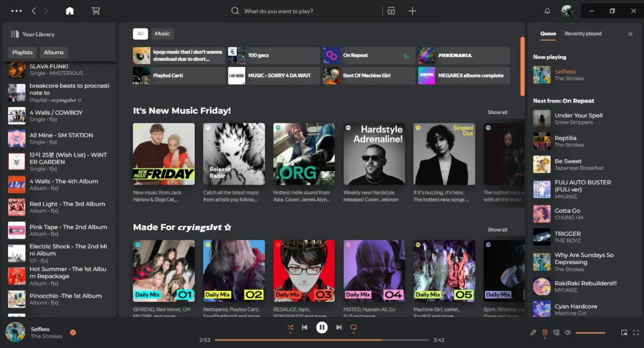644x348 pixels.
Task: Filter library by Playlists
Action: point(23,52)
